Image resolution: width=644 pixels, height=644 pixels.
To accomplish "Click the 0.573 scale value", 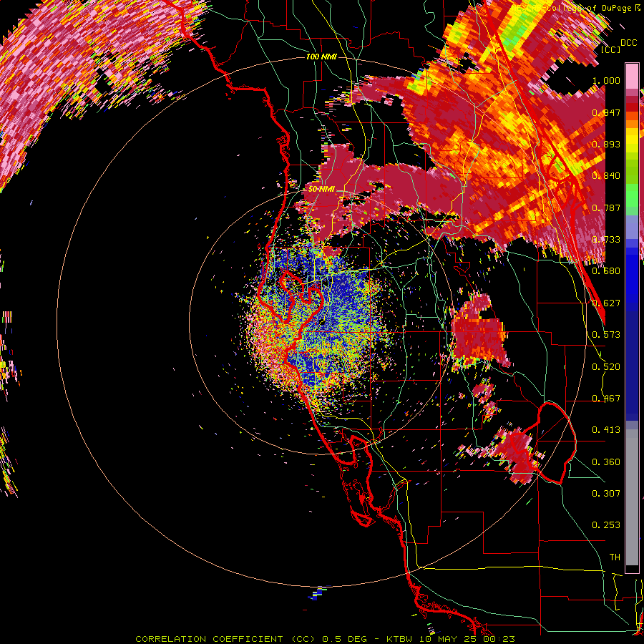I will 606,335.
